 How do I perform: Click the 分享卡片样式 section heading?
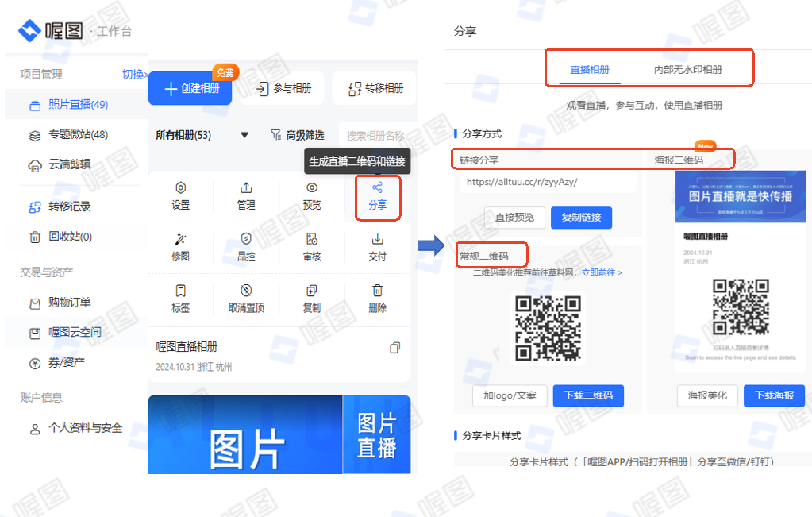[x=491, y=436]
